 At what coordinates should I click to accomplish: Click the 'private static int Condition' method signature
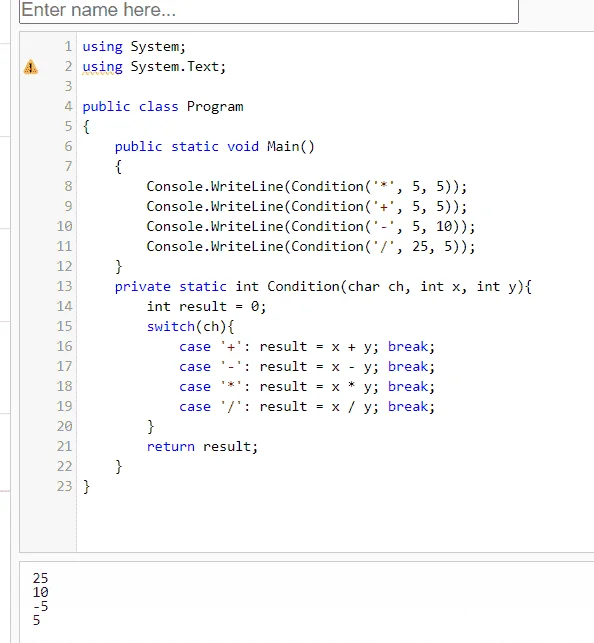coord(323,286)
